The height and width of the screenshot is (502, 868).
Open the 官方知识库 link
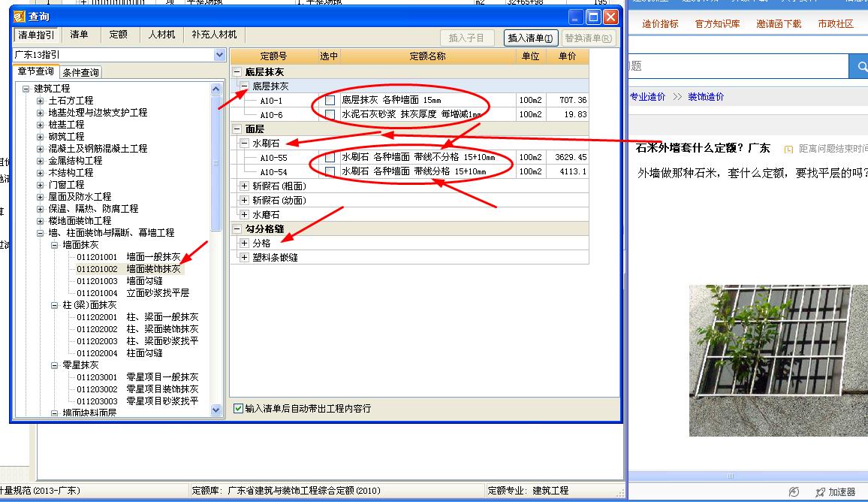point(717,24)
